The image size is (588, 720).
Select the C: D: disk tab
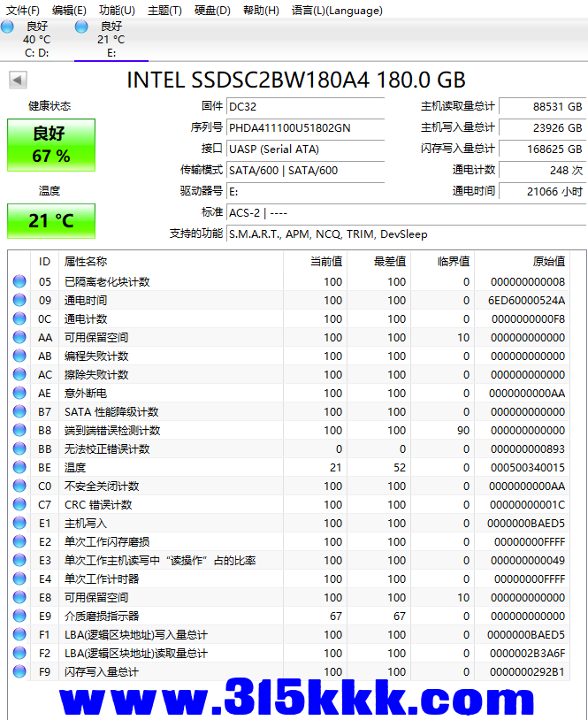click(37, 40)
